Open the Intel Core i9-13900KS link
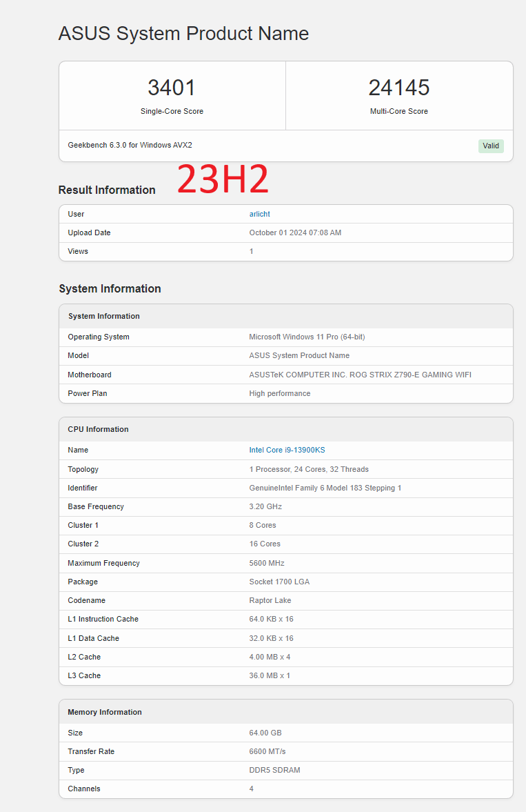This screenshot has height=812, width=526. click(287, 450)
